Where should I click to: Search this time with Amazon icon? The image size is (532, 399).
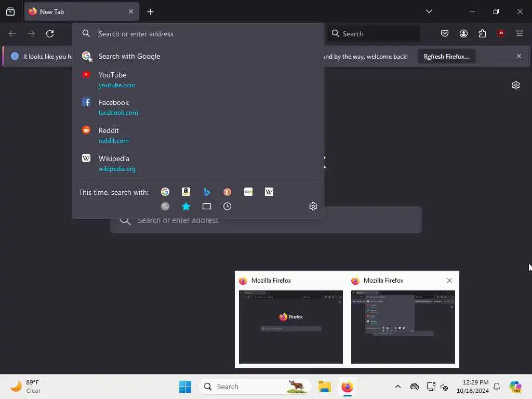(186, 192)
